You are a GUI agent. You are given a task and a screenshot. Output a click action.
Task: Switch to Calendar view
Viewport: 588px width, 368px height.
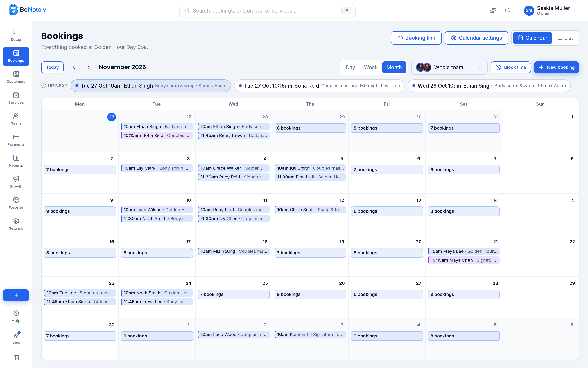point(532,38)
